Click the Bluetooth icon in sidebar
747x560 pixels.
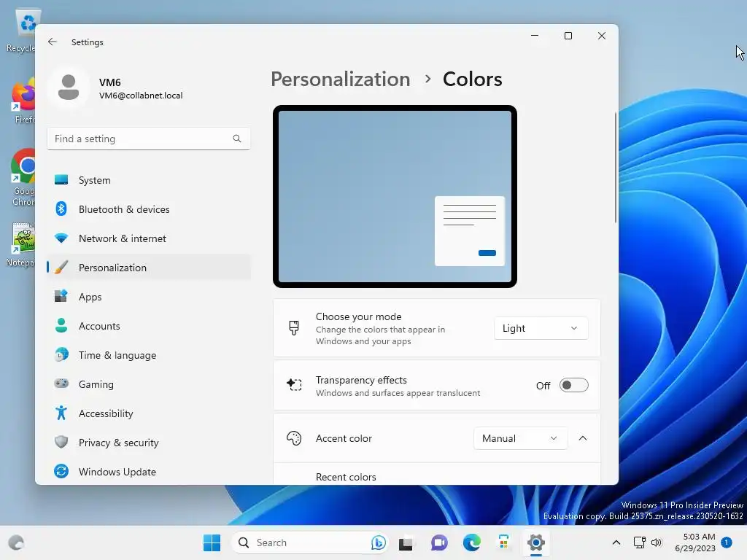click(61, 209)
